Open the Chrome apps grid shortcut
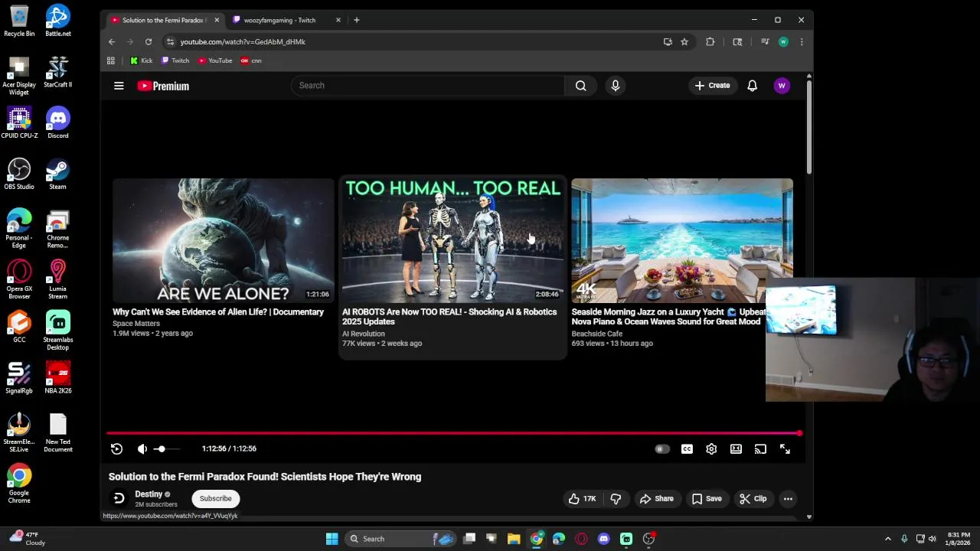 coord(111,60)
